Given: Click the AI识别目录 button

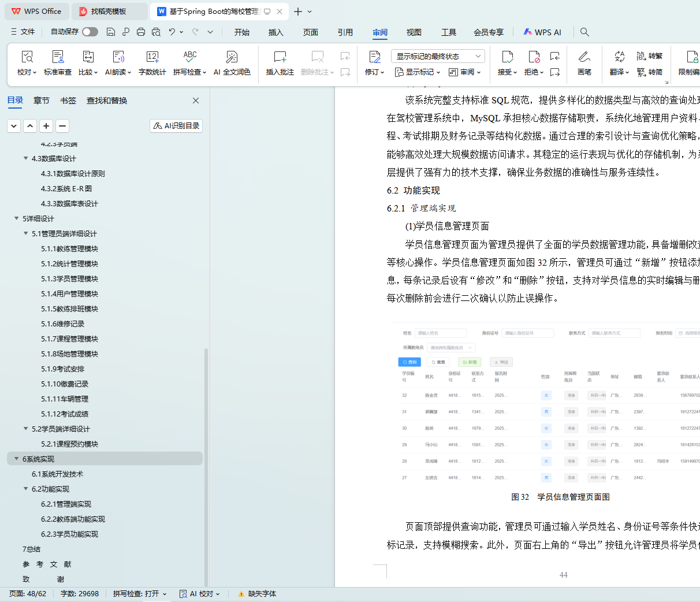Looking at the screenshot, I should [176, 126].
